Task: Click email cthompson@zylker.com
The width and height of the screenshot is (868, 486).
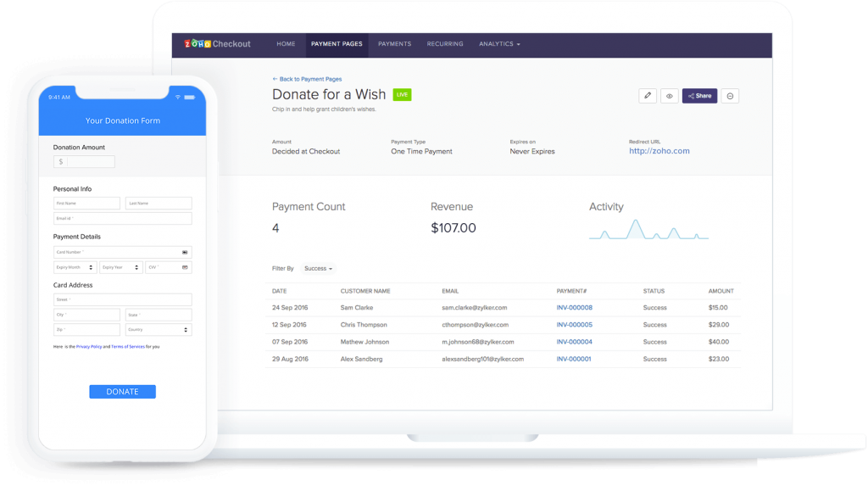Action: pos(475,325)
